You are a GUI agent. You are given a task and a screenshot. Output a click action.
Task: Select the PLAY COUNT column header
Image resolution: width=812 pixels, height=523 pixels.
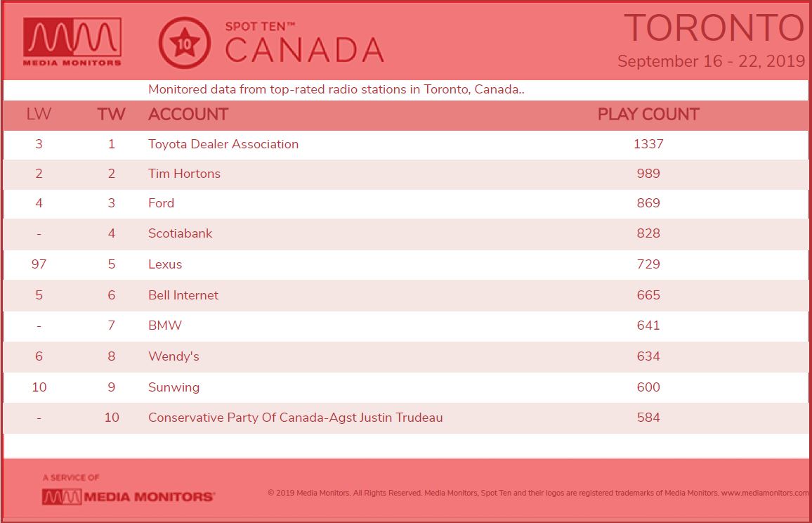coord(648,114)
